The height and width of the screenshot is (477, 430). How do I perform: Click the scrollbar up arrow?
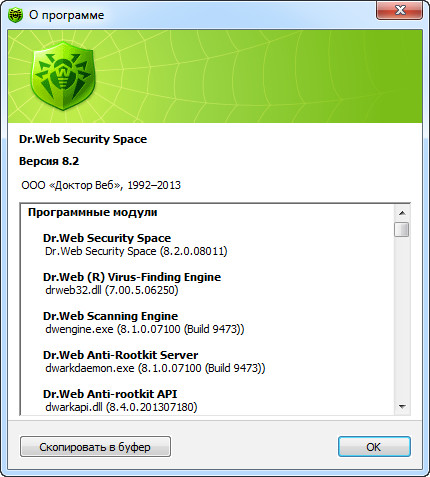pyautogui.click(x=402, y=213)
